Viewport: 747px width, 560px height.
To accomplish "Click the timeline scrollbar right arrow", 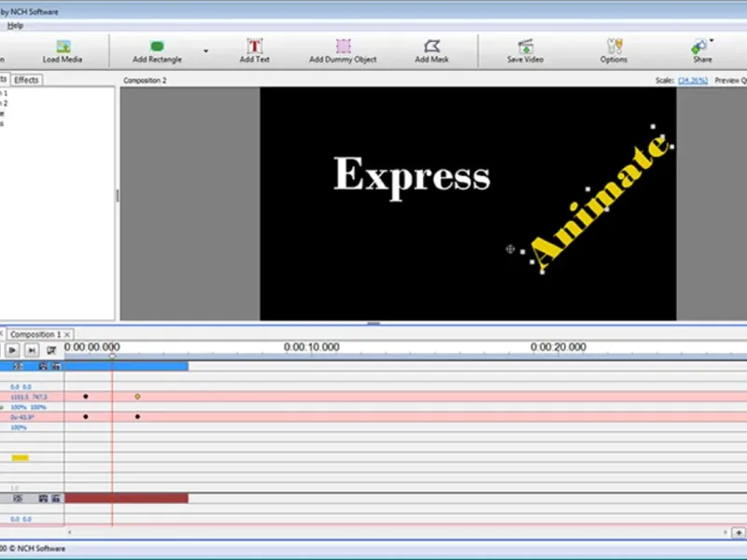I will [x=726, y=532].
